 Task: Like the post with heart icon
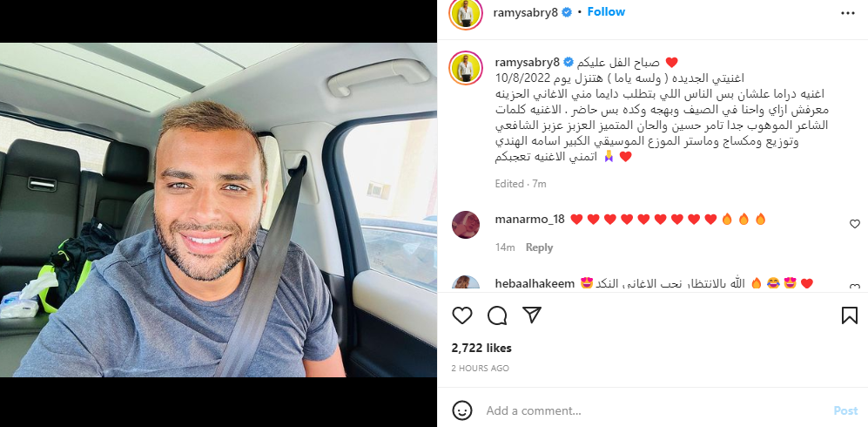461,315
